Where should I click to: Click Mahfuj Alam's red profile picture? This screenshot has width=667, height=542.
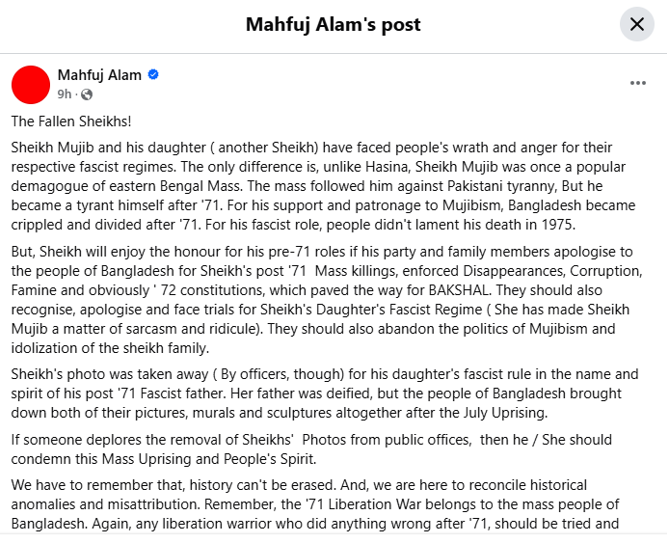(31, 84)
